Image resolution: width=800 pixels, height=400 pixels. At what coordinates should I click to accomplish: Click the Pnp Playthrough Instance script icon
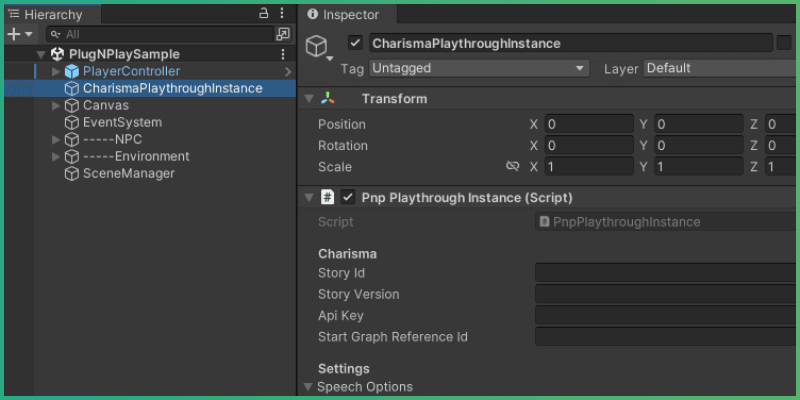pyautogui.click(x=327, y=198)
